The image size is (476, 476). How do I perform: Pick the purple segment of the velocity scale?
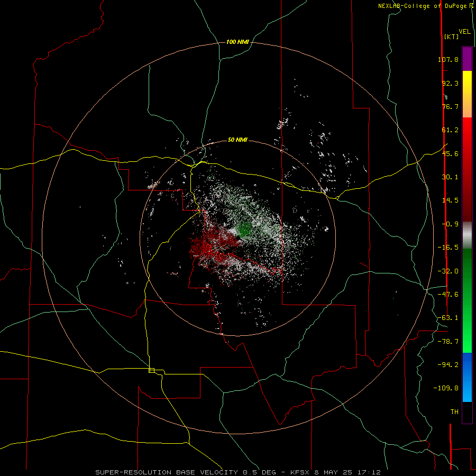(467, 59)
